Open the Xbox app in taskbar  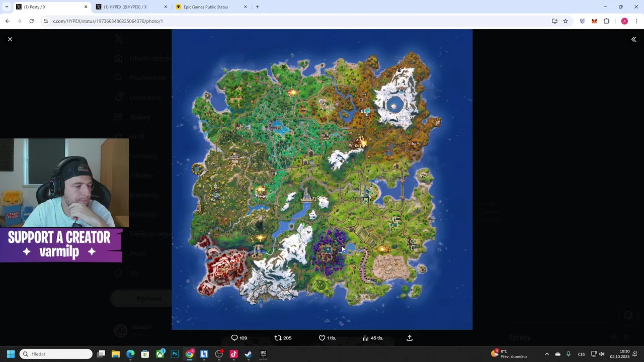(x=160, y=354)
